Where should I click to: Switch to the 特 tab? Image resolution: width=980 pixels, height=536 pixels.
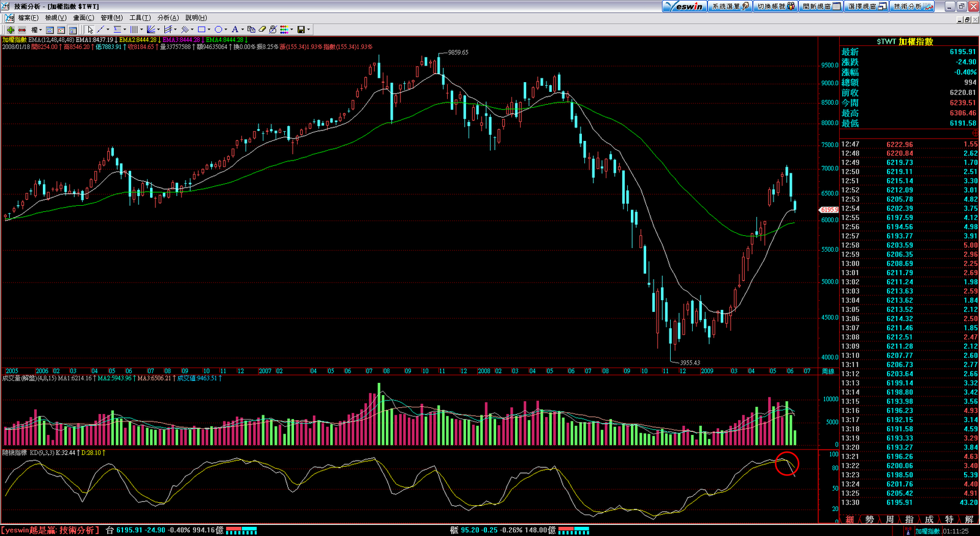[x=949, y=519]
